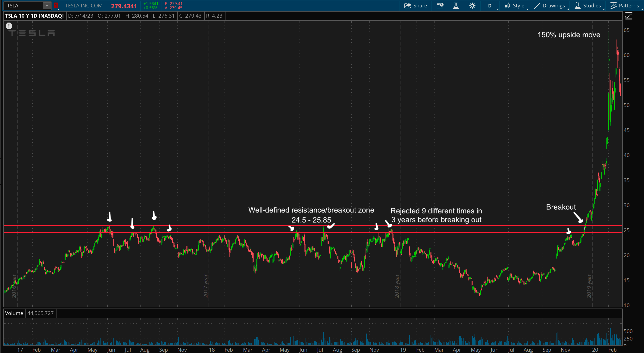Click the exclamation alert icon on the chart
Viewport: 644px width, 353px height.
tap(9, 26)
